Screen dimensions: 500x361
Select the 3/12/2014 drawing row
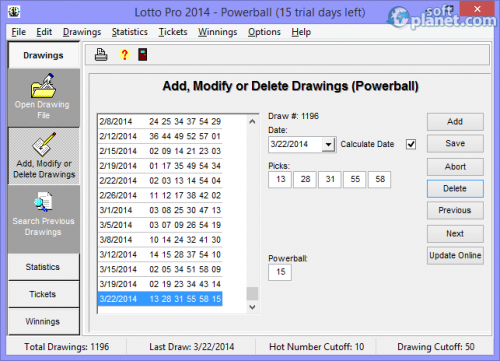pos(160,255)
